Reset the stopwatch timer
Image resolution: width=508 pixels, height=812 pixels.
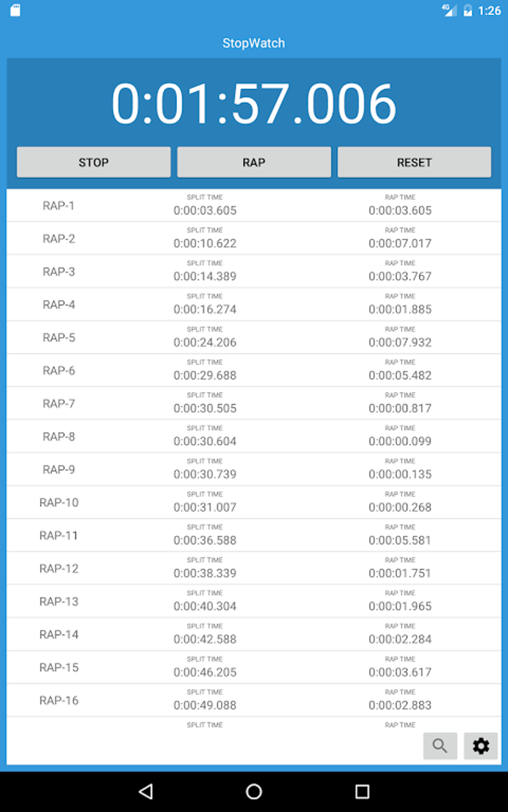(414, 162)
